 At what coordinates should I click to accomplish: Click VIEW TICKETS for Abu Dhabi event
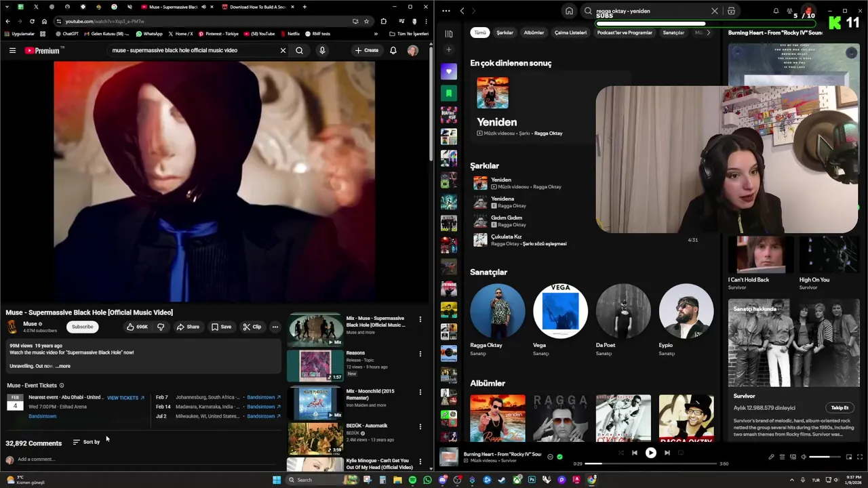(x=125, y=398)
